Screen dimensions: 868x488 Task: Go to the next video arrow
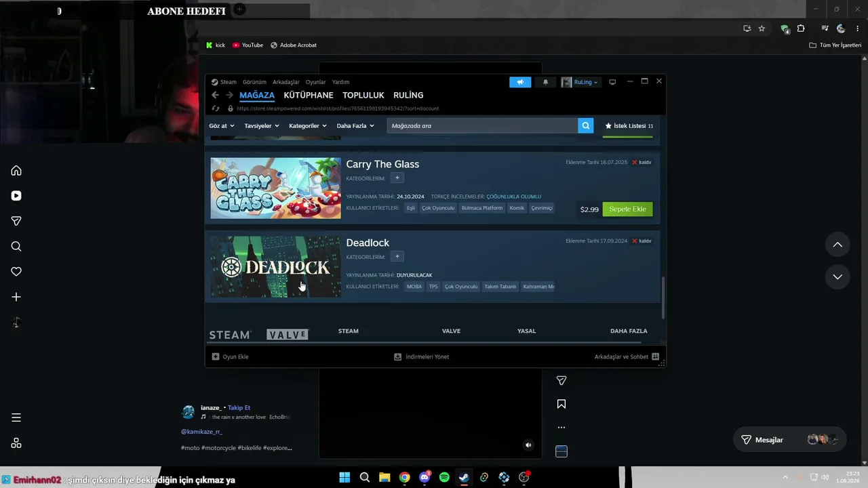click(x=837, y=277)
